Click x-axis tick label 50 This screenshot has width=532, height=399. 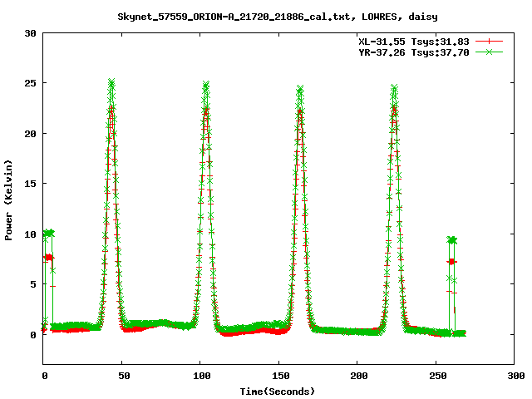pos(124,376)
